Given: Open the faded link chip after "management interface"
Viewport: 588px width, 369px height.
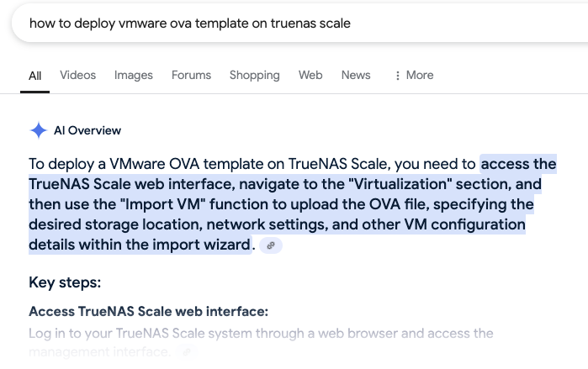Looking at the screenshot, I should click(187, 351).
